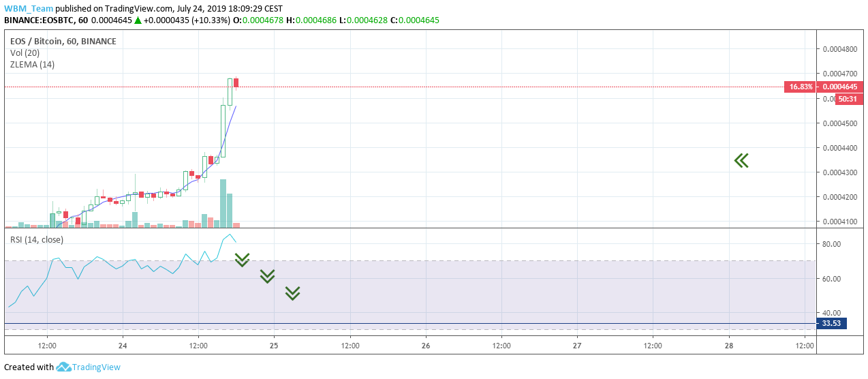Click the blue 33.53 RSI level tag
The height and width of the screenshot is (379, 868).
click(831, 324)
